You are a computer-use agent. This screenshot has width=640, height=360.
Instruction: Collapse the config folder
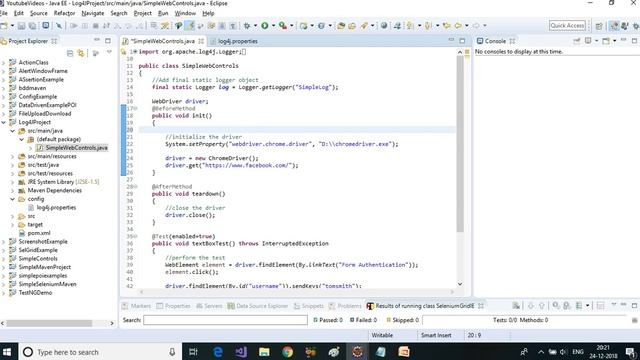(13, 199)
